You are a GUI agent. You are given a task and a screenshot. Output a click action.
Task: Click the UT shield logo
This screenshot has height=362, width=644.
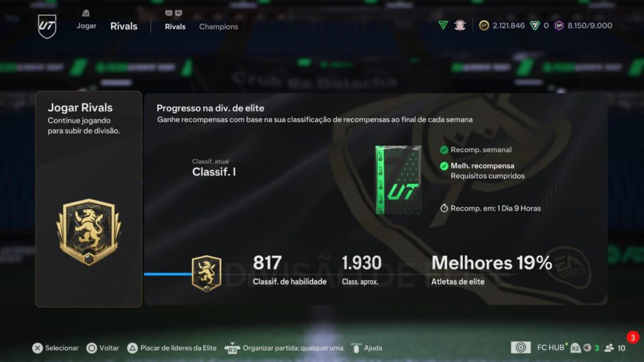(47, 26)
